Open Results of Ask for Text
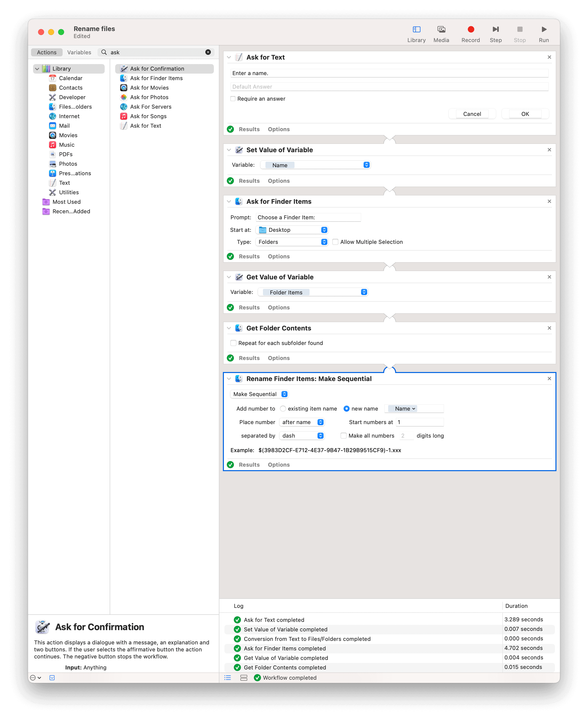 tap(249, 129)
